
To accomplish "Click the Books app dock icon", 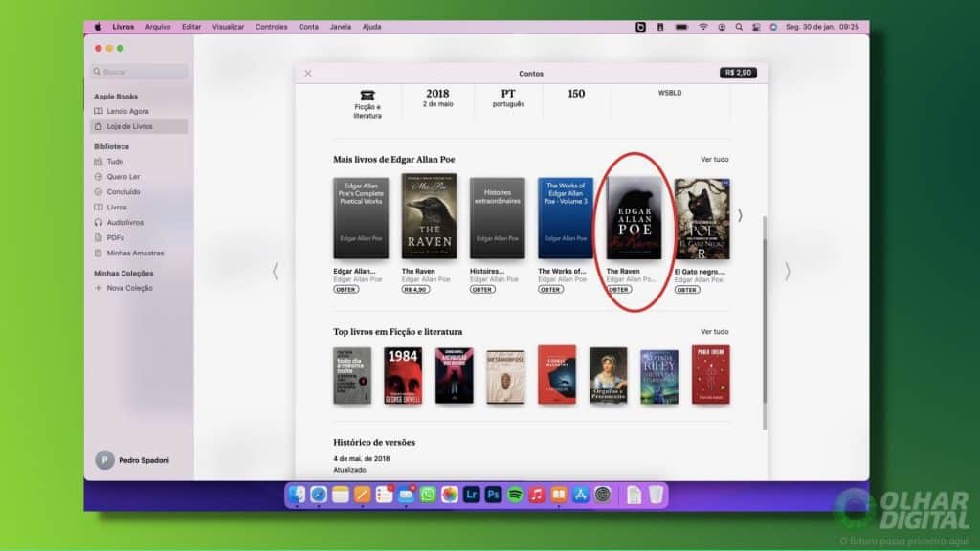I will point(559,495).
